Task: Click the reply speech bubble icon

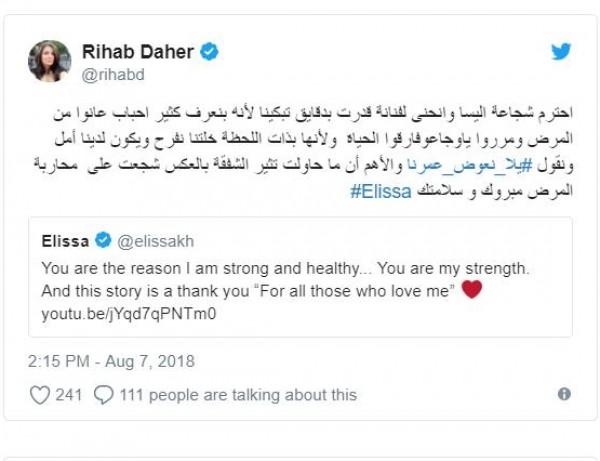Action: click(103, 395)
